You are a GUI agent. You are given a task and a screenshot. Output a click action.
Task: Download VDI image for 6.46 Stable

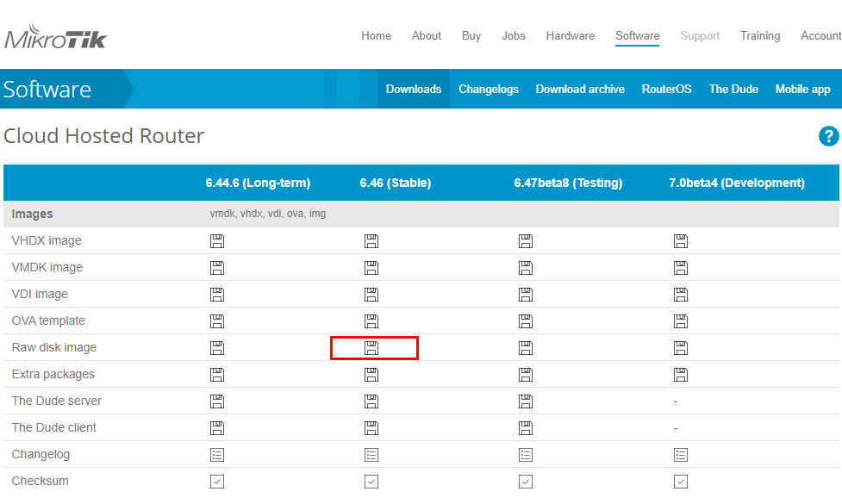point(371,294)
